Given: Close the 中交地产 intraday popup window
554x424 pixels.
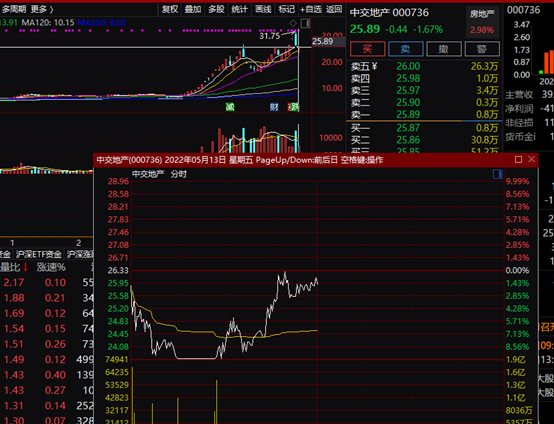Looking at the screenshot, I should pos(531,159).
